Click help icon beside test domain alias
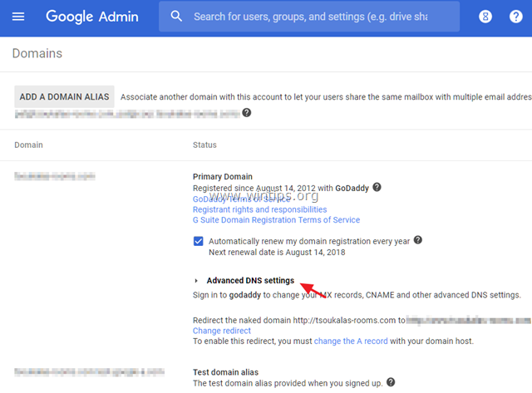 coord(391,382)
